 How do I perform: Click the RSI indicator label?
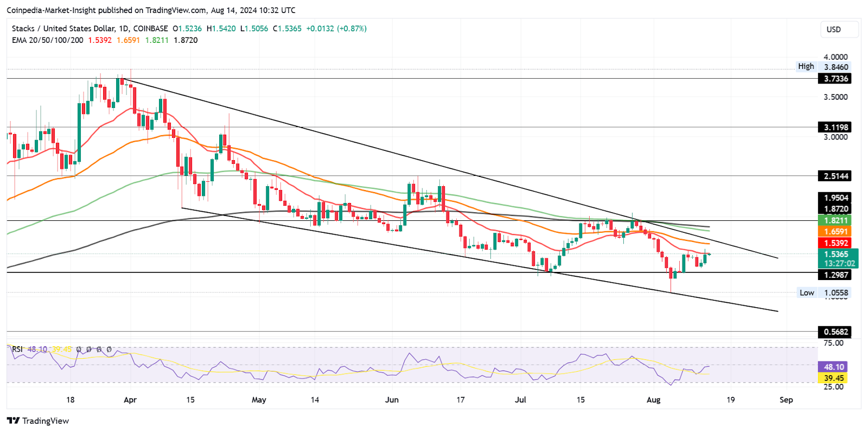(17, 349)
